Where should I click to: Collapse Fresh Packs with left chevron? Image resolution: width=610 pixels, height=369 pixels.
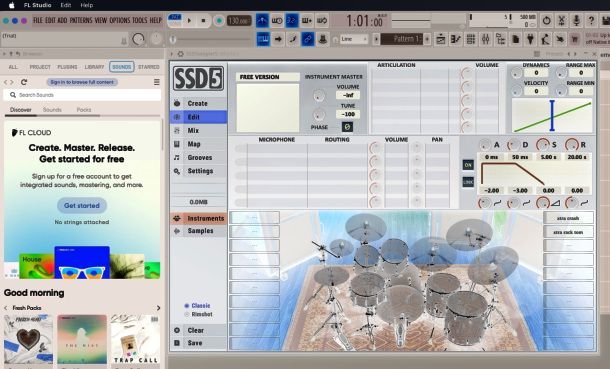coord(6,308)
